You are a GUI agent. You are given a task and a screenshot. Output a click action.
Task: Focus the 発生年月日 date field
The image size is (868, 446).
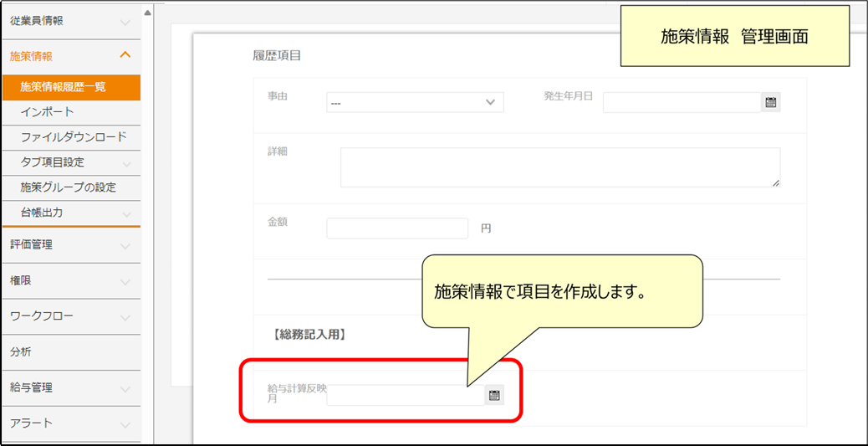(682, 102)
